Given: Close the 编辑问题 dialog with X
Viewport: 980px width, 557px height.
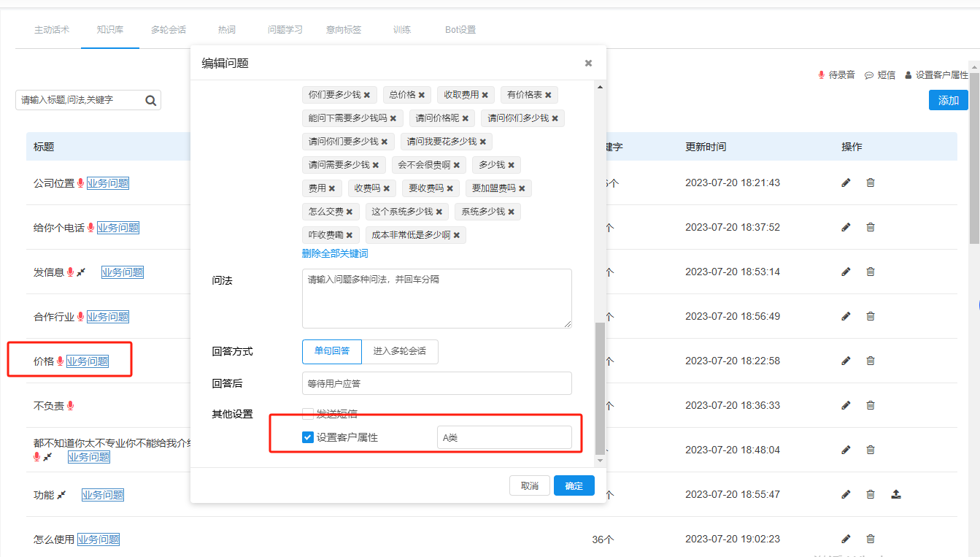Looking at the screenshot, I should [x=588, y=64].
